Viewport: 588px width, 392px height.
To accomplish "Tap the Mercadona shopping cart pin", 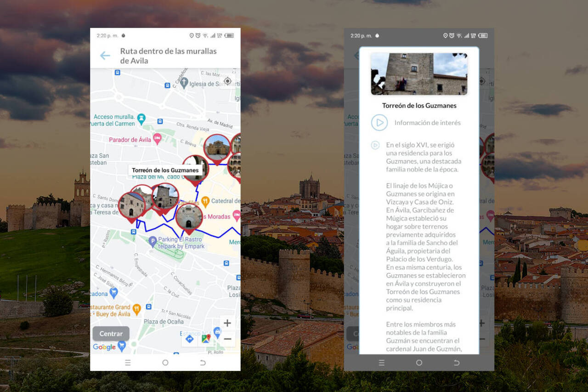I will click(x=113, y=292).
